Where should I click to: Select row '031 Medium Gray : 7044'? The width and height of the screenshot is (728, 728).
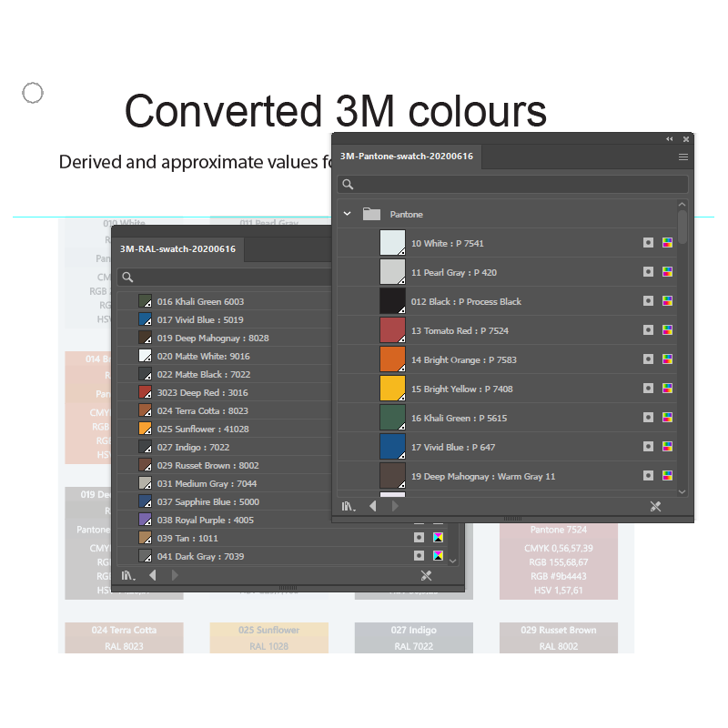click(x=224, y=483)
